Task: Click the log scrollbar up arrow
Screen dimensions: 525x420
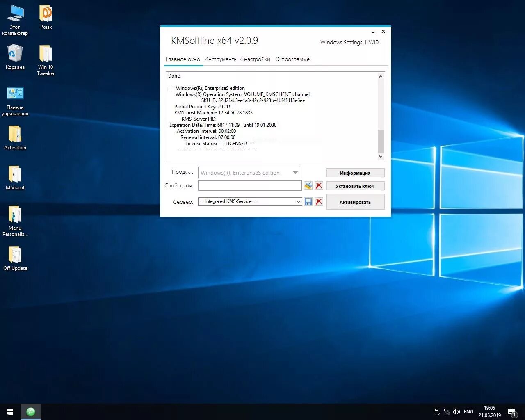Action: point(381,76)
